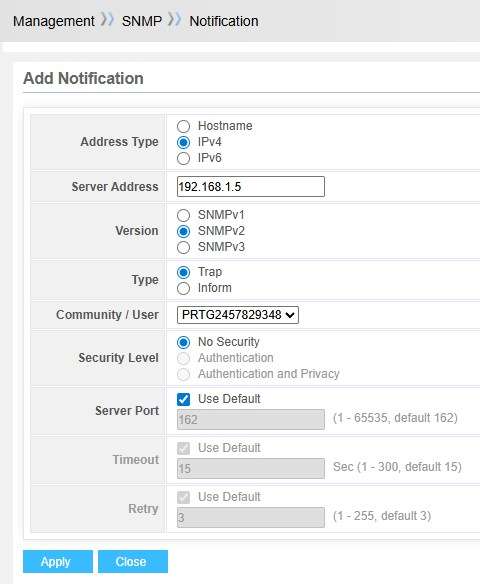
Task: Click the Timeout 15 seconds field
Action: pos(251,469)
